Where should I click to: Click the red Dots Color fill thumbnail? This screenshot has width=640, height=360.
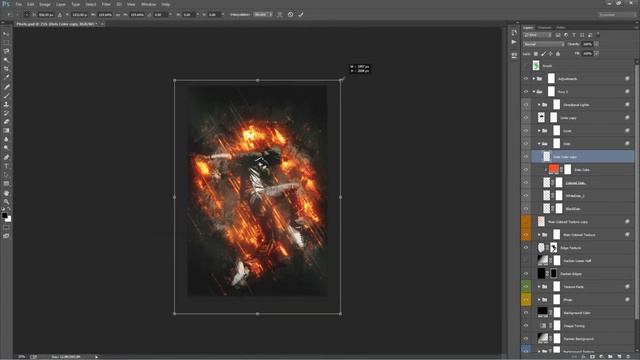pyautogui.click(x=553, y=169)
